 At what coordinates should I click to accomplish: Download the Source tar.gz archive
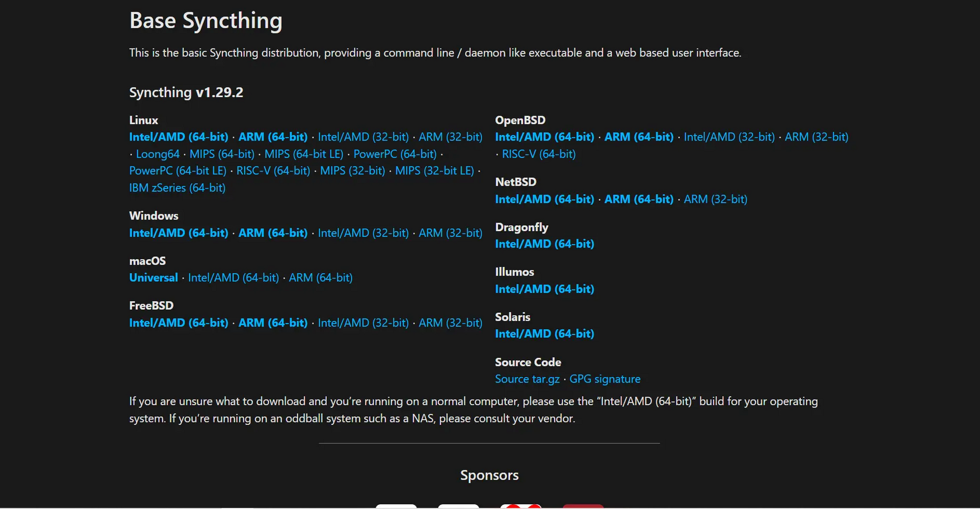point(527,379)
